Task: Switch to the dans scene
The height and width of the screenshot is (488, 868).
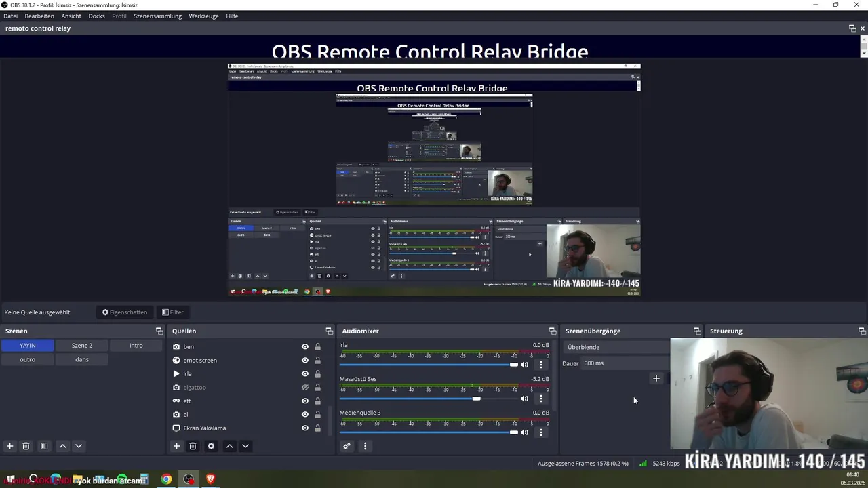Action: point(82,359)
